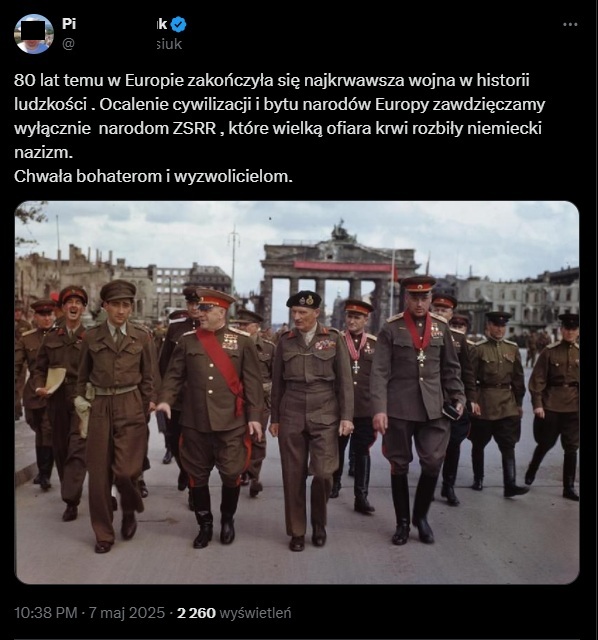The height and width of the screenshot is (640, 598).
Task: Click the 10:38 PM timestamp
Action: coord(45,613)
